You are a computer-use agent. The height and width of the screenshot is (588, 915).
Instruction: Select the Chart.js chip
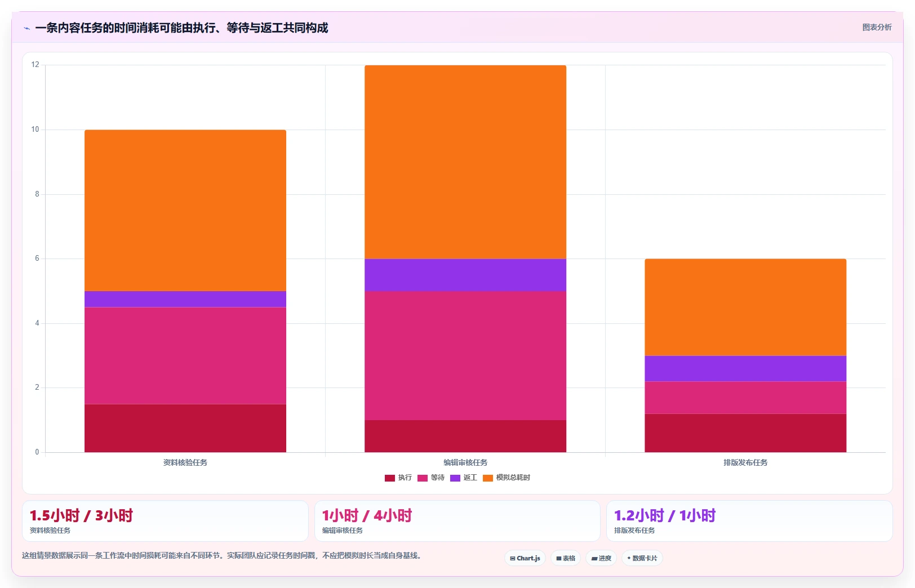(525, 558)
